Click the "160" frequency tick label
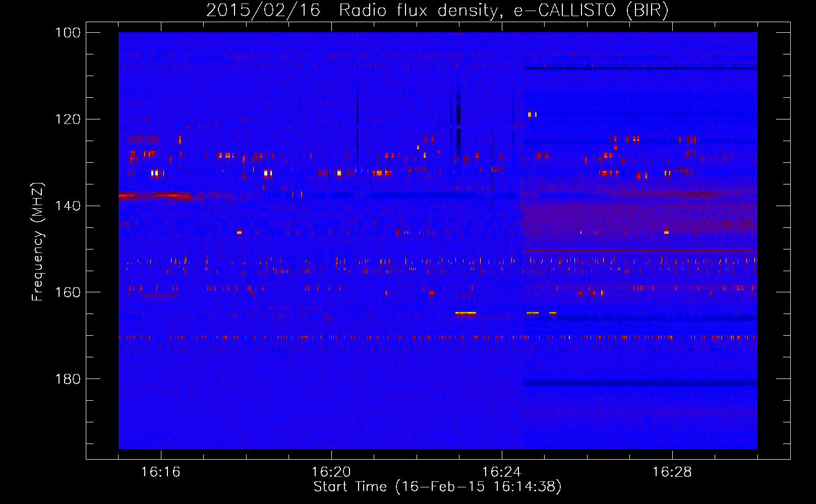This screenshot has height=504, width=816. 68,292
